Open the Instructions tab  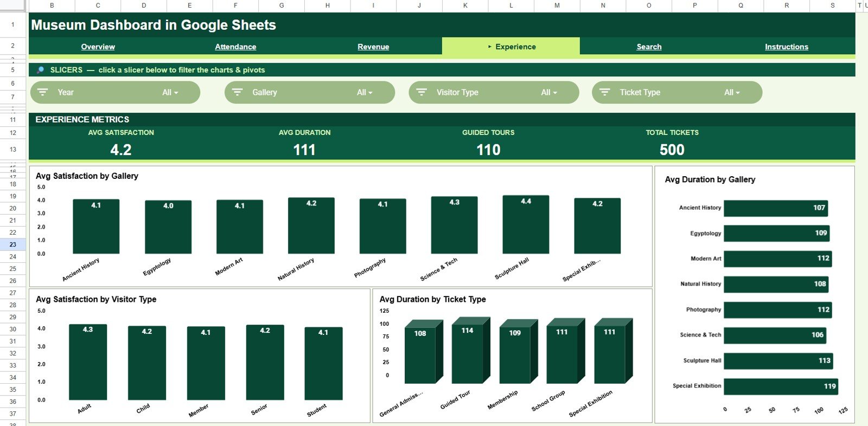(x=787, y=47)
